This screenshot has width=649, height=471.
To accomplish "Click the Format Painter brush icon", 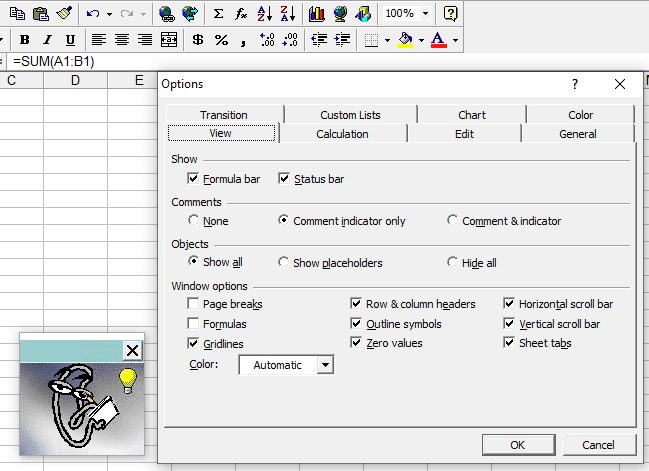I will click(x=64, y=14).
